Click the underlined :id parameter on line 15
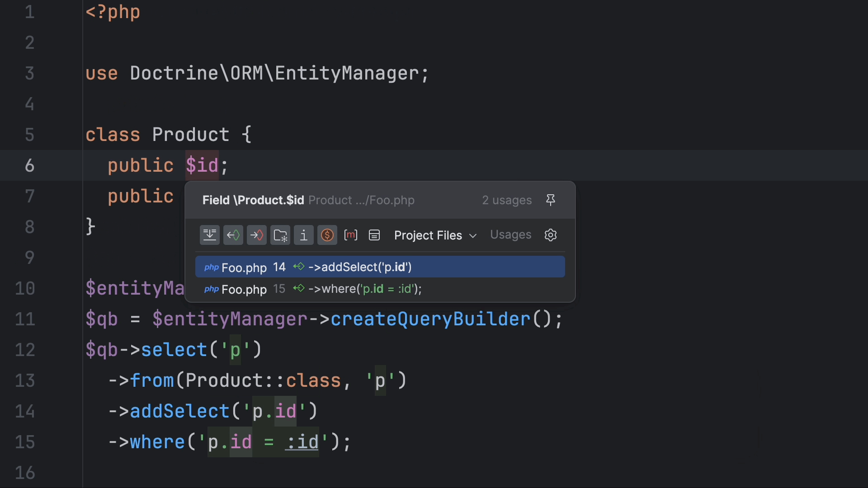 pos(302,442)
